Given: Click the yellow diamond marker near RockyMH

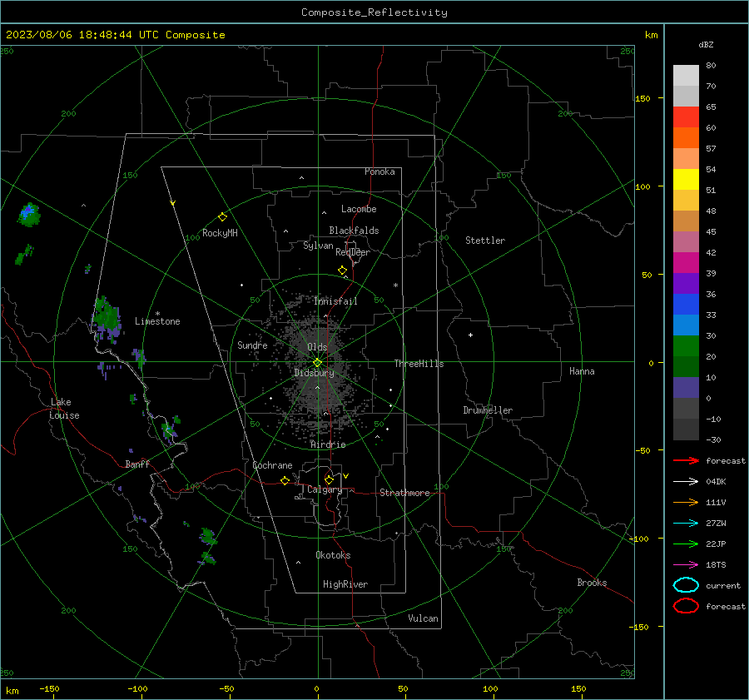Looking at the screenshot, I should (x=222, y=217).
